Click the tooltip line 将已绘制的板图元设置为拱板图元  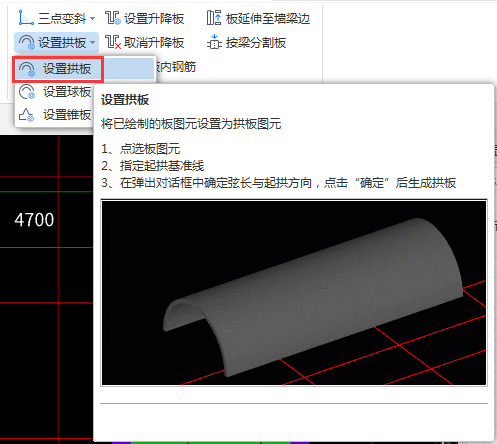click(191, 124)
